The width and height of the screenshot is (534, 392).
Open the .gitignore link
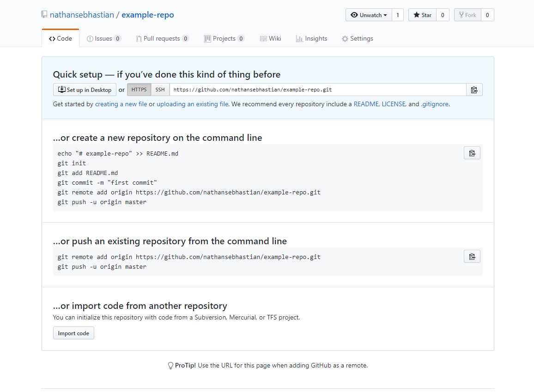point(435,104)
